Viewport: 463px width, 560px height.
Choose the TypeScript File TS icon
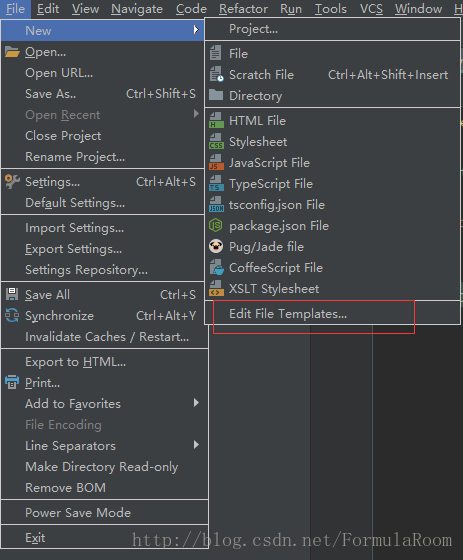(x=216, y=184)
